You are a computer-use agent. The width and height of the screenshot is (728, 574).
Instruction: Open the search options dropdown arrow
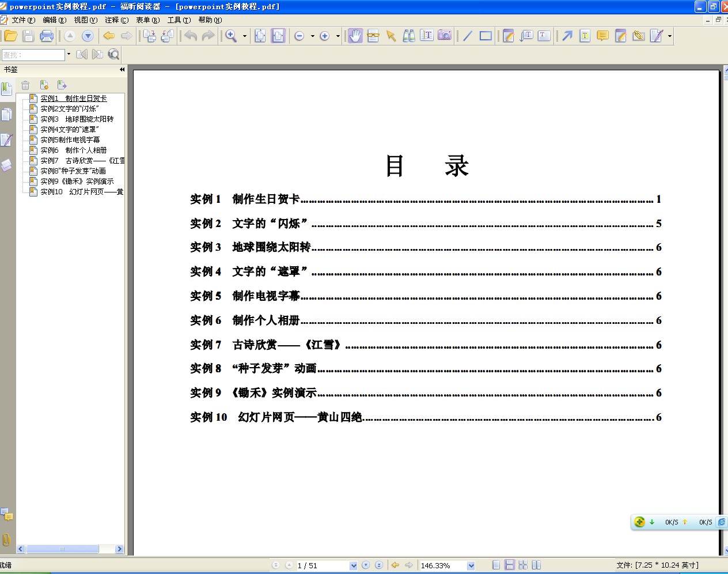click(x=69, y=55)
